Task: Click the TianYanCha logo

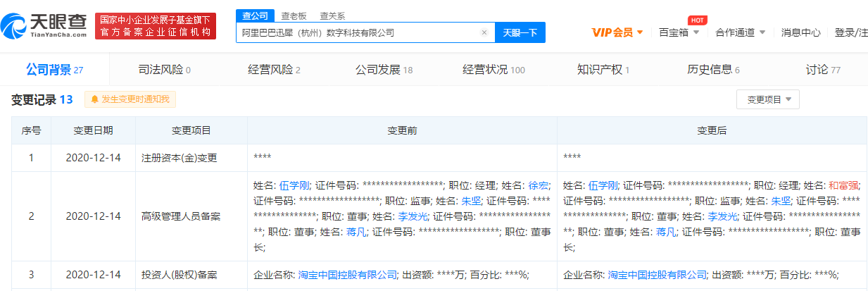Action: coord(43,26)
